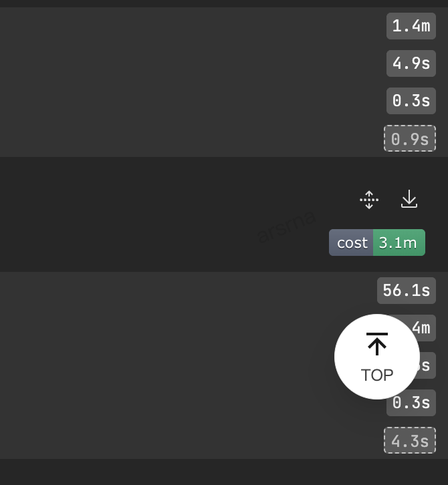This screenshot has width=448, height=485.
Task: Open the step row showing dashed 0.9s
Action: point(187,138)
